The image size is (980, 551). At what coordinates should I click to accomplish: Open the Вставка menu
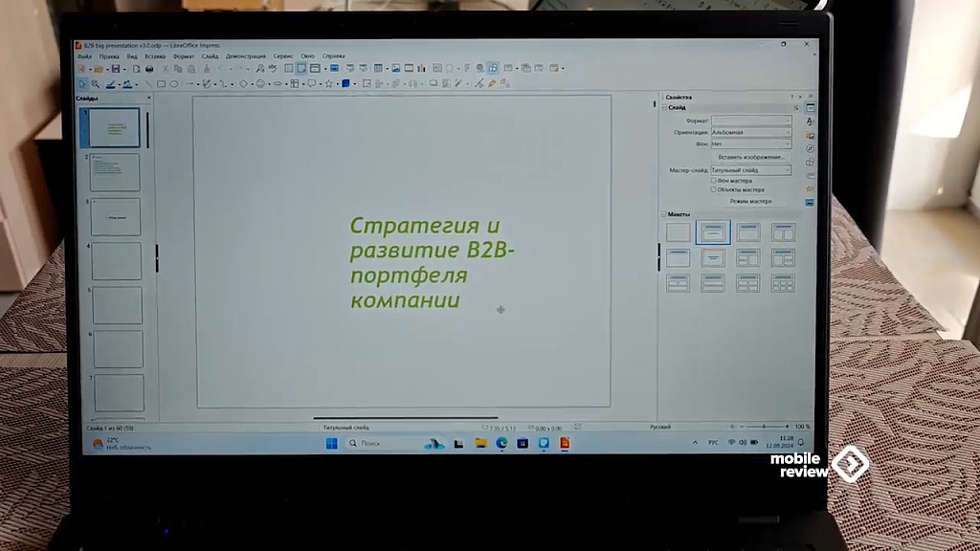155,56
